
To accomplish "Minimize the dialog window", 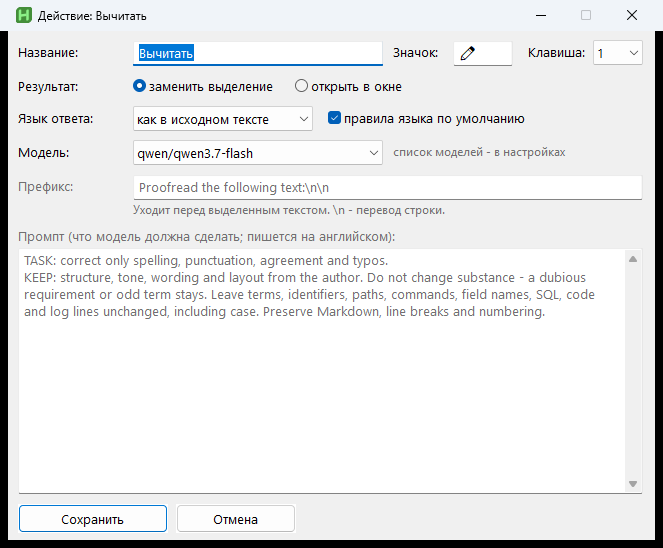I will click(x=541, y=15).
